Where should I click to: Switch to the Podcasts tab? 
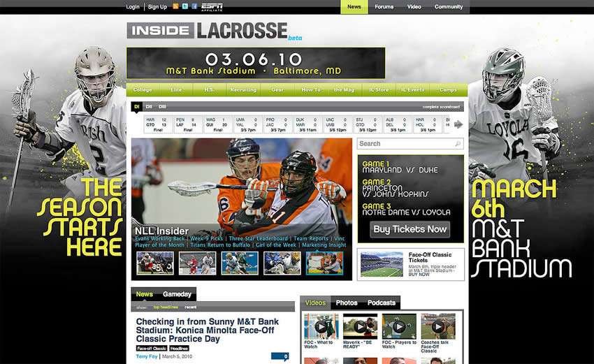[382, 303]
